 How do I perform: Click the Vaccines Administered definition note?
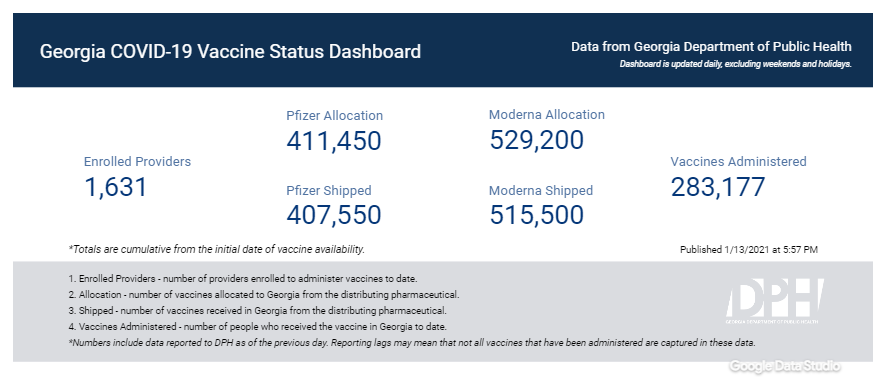(x=258, y=326)
